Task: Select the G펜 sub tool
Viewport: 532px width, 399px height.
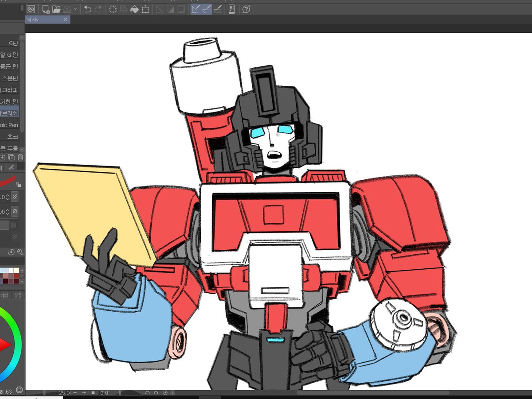Action: pos(10,43)
